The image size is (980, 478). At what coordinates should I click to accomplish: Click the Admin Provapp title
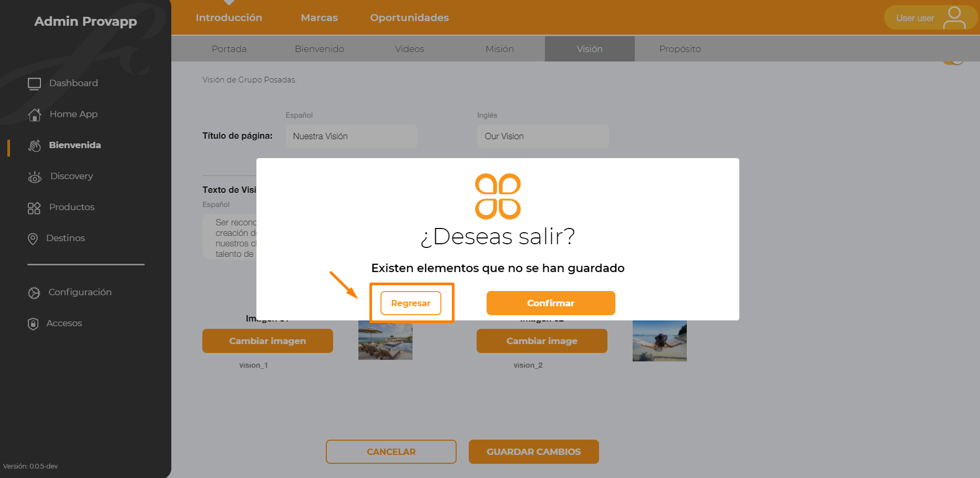pyautogui.click(x=86, y=22)
